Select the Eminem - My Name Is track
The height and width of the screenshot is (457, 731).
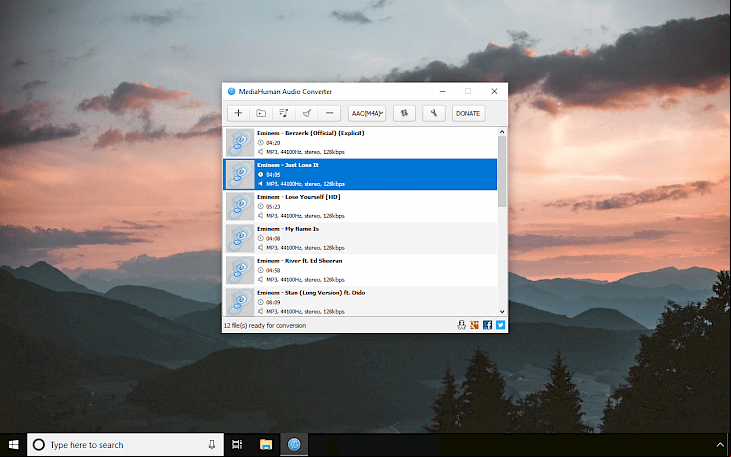(360, 238)
